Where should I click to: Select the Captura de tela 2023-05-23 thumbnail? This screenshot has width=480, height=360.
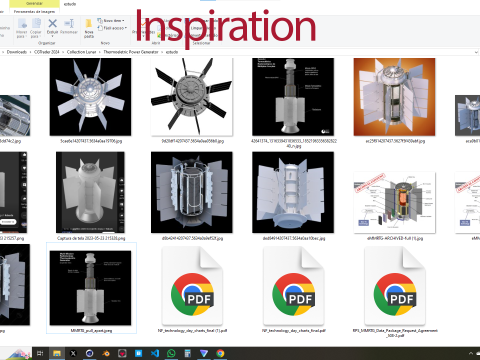tap(90, 192)
